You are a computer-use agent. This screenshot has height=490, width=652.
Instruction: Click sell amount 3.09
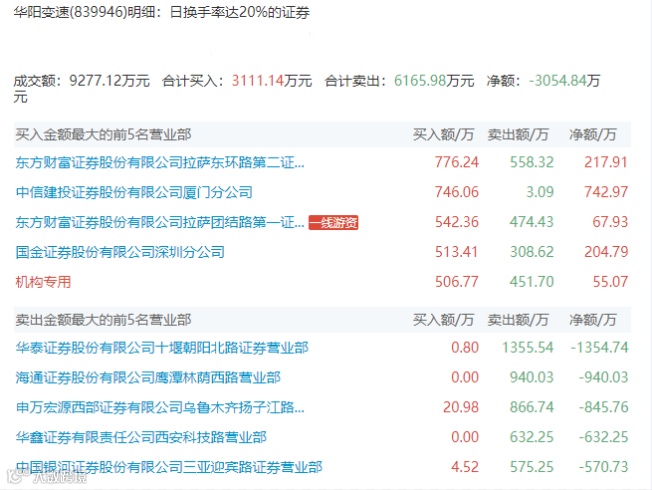pos(540,192)
